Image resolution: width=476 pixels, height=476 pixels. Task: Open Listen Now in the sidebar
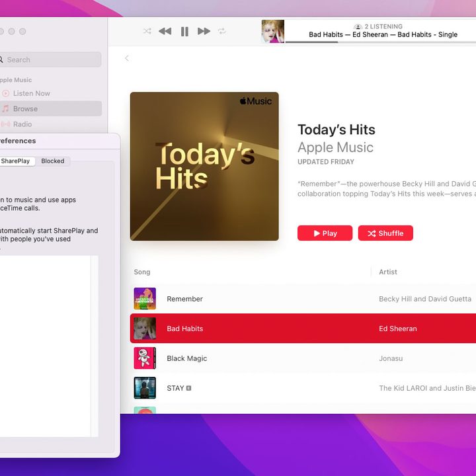click(32, 93)
